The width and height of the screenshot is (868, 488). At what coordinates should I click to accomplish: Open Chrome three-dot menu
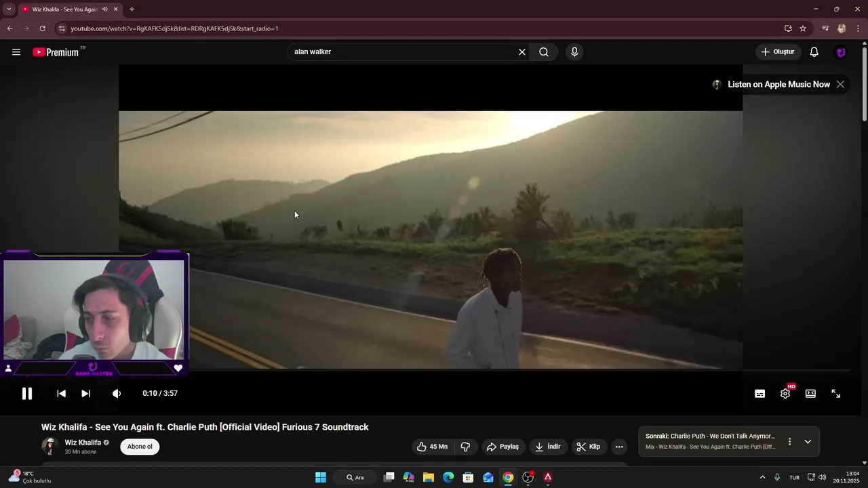click(x=858, y=28)
